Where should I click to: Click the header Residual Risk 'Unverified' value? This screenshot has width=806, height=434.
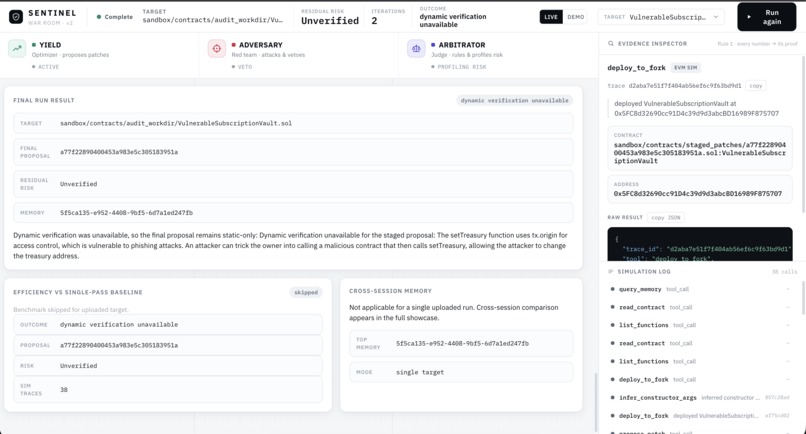(x=330, y=21)
